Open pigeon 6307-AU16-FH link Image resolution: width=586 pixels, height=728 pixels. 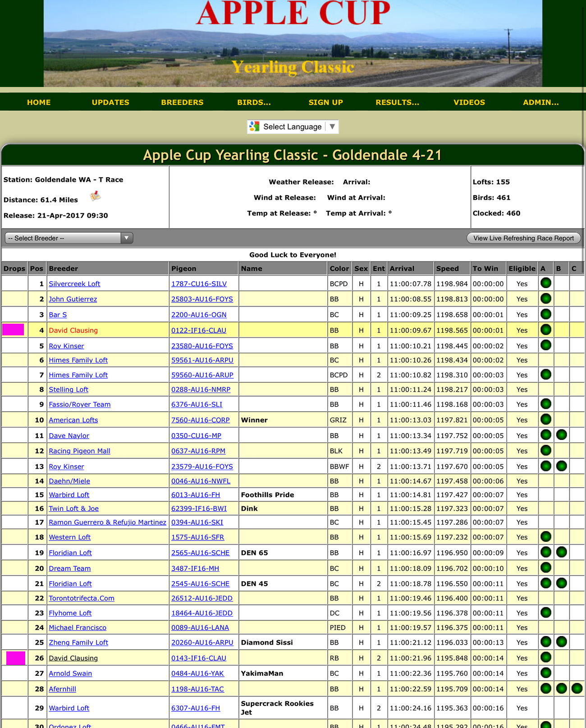click(x=196, y=708)
